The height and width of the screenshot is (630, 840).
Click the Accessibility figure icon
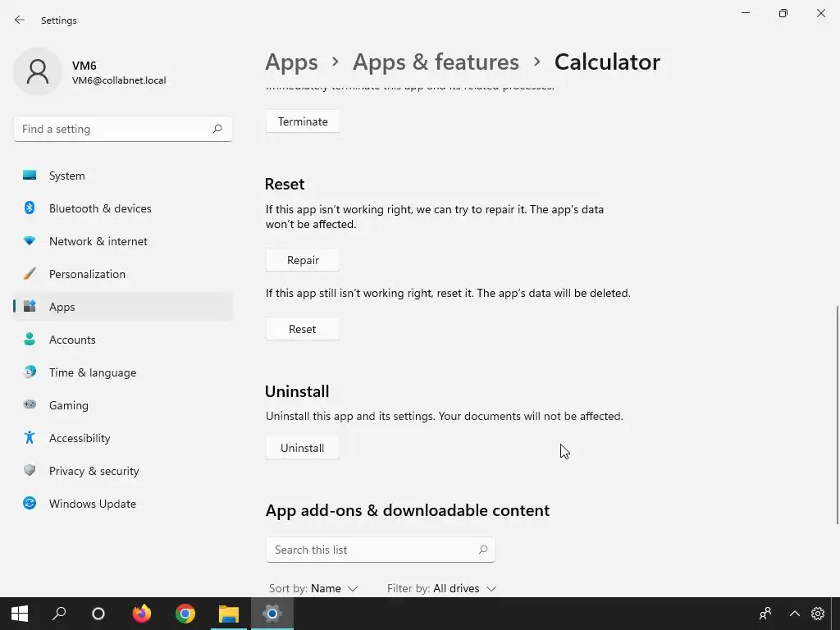30,438
